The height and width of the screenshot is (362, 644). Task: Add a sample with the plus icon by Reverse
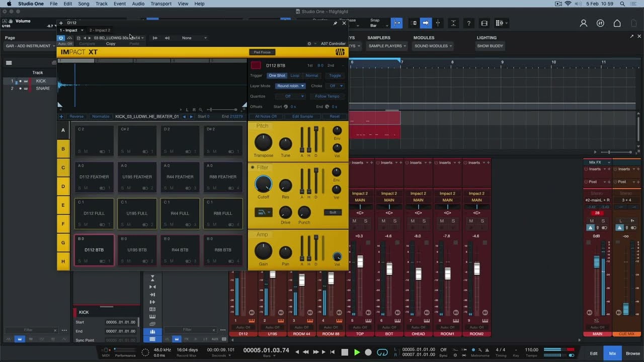click(x=61, y=117)
